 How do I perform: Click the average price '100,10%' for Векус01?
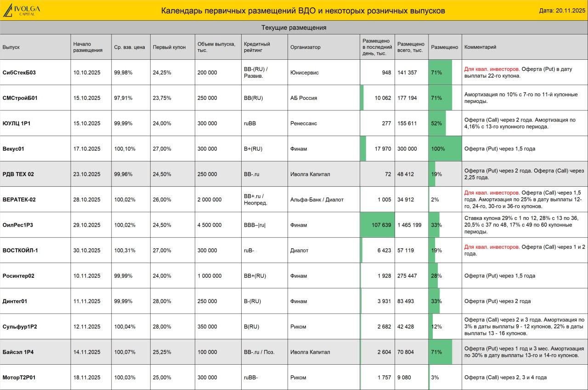(124, 149)
